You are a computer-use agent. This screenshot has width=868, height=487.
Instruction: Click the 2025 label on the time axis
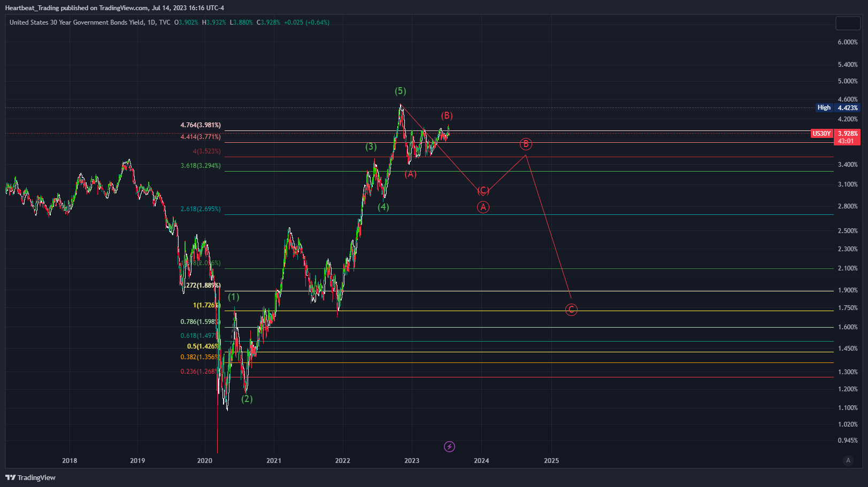pyautogui.click(x=551, y=460)
